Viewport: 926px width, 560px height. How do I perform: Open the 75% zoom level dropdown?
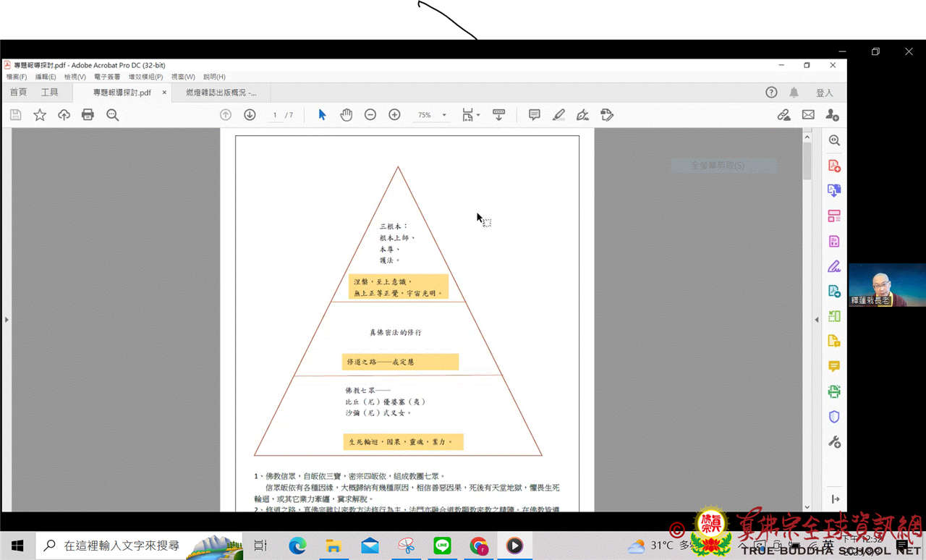pyautogui.click(x=444, y=116)
